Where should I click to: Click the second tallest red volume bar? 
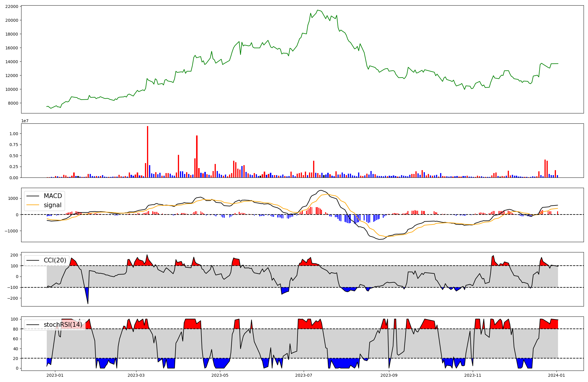point(197,157)
